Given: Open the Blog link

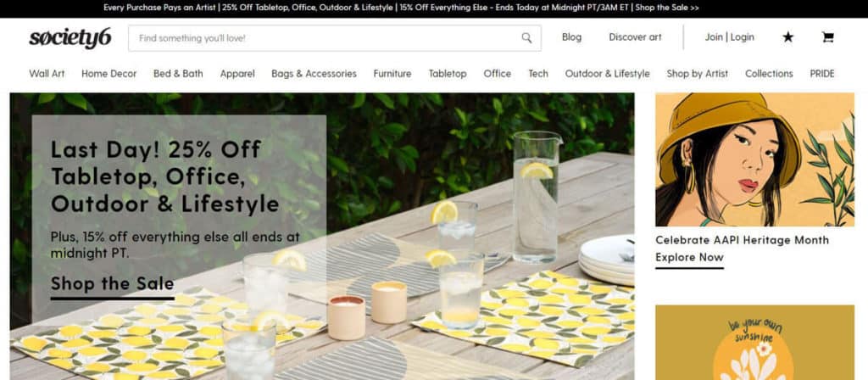Looking at the screenshot, I should tap(571, 37).
